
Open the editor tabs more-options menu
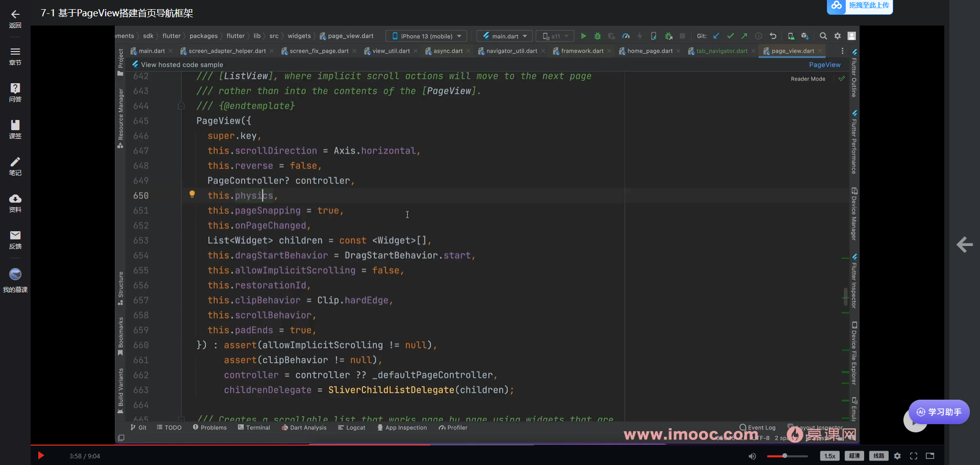[x=842, y=51]
